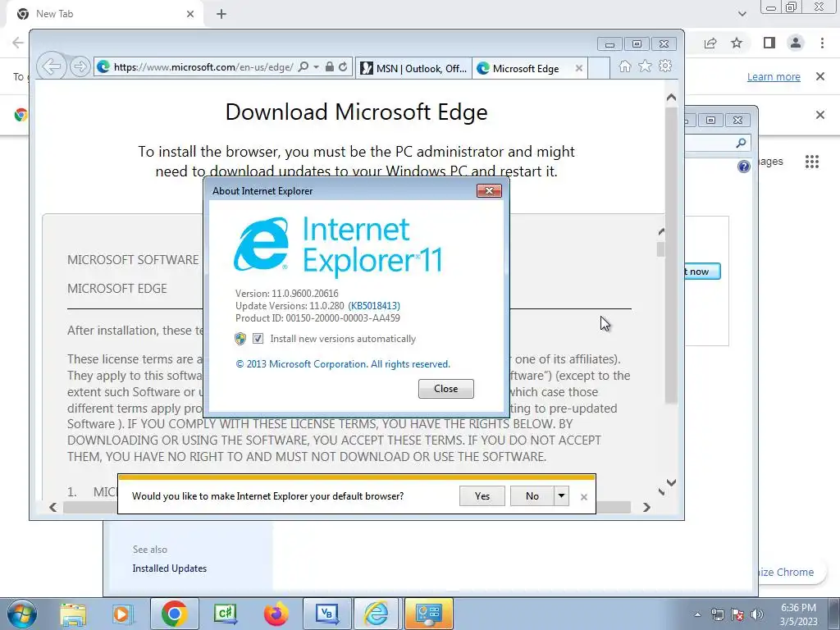Switch to Internet Explorer in the taskbar

[x=377, y=614]
